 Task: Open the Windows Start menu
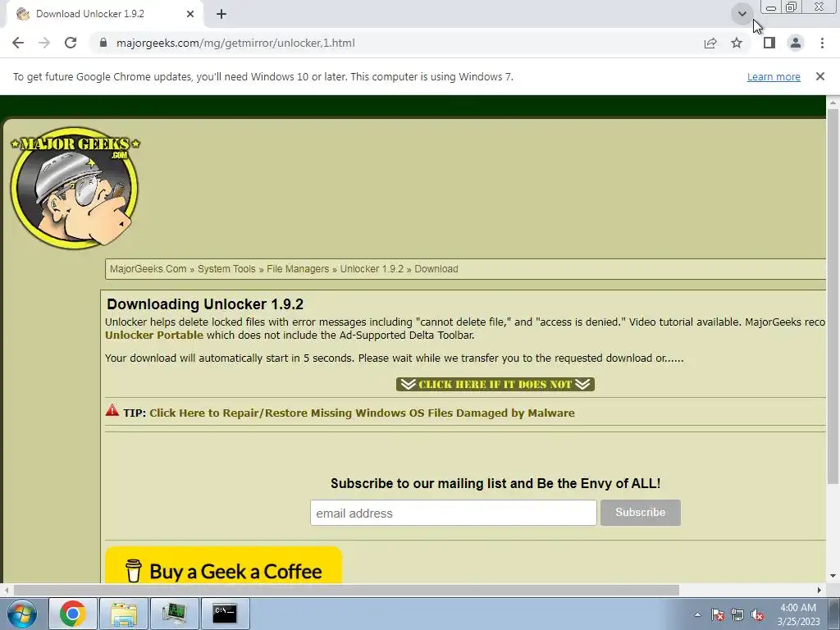point(22,614)
